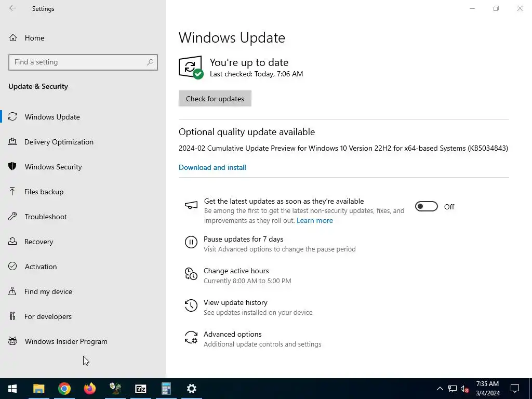Click the network tray icon
Screen dimensions: 532x399
453,389
